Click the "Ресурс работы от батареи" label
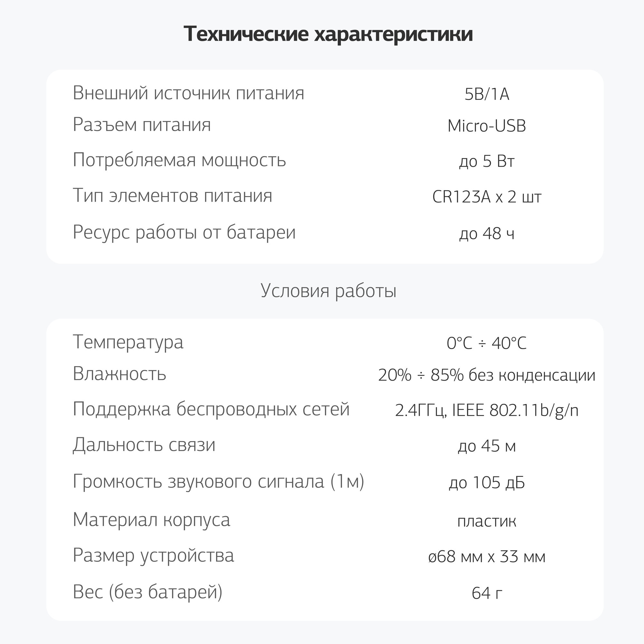The height and width of the screenshot is (644, 644). (184, 232)
